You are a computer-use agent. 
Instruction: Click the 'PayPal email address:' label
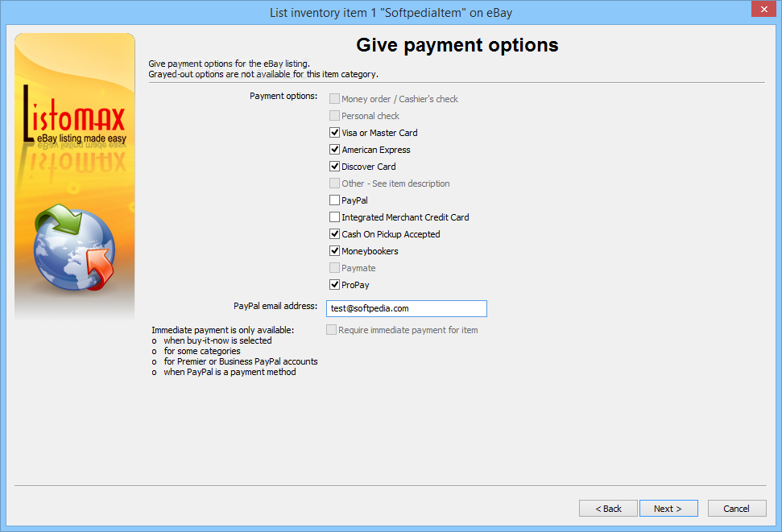(x=275, y=306)
